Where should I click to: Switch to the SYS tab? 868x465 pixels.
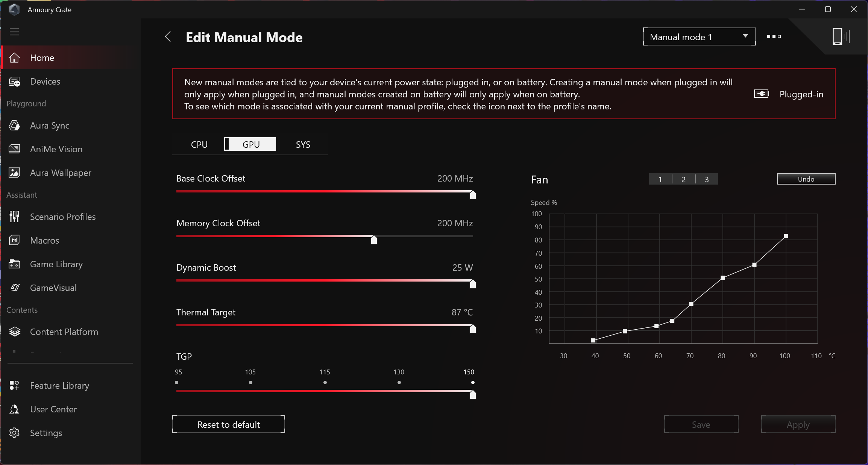tap(303, 145)
